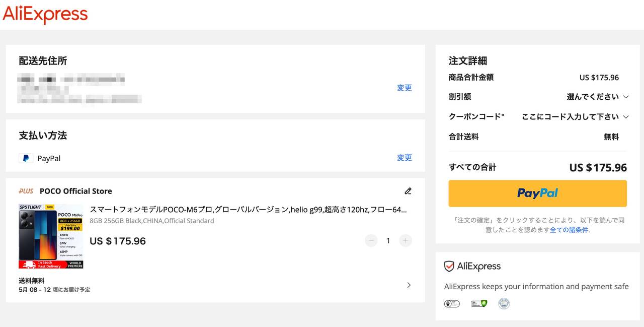
Task: Increase quantity with the plus button
Action: pyautogui.click(x=406, y=241)
